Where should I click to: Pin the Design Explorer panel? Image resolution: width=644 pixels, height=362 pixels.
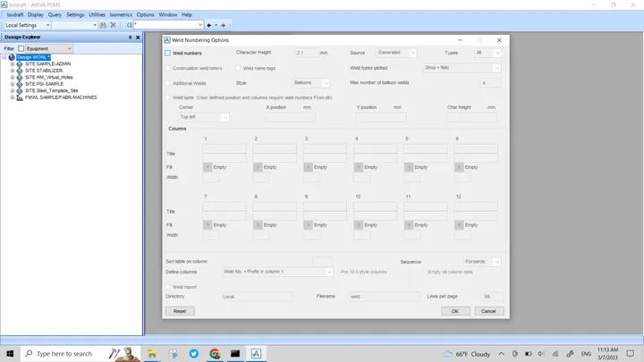tap(131, 37)
